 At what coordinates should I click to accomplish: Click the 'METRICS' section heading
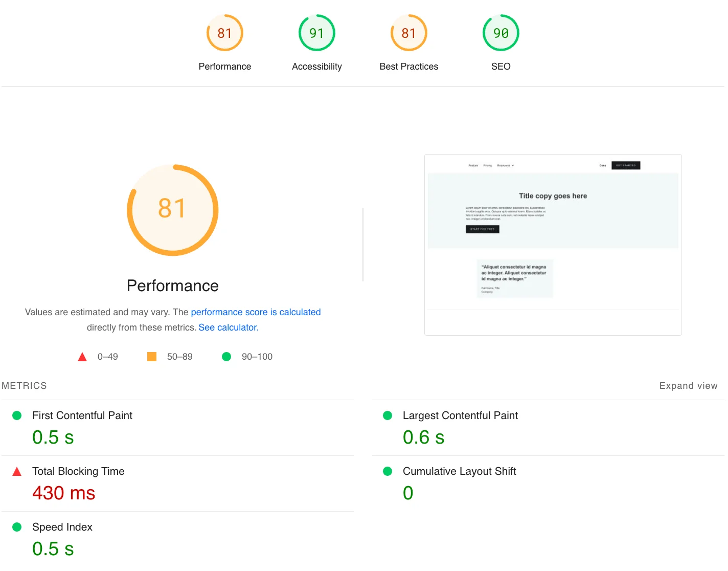pyautogui.click(x=24, y=386)
